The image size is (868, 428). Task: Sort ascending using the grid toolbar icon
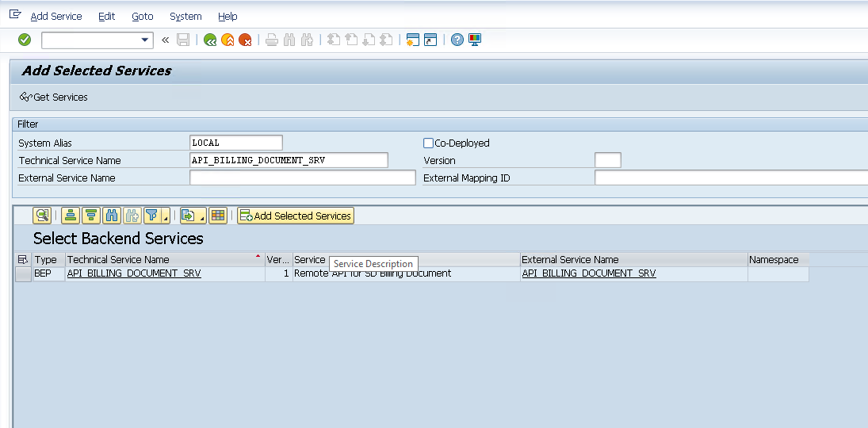pos(71,216)
